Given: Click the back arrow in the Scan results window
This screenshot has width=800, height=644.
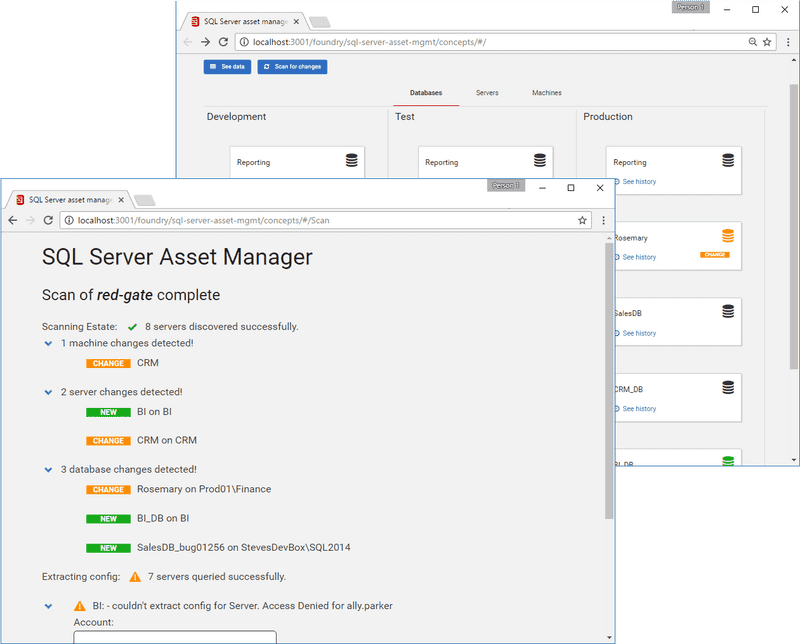Looking at the screenshot, I should [12, 220].
